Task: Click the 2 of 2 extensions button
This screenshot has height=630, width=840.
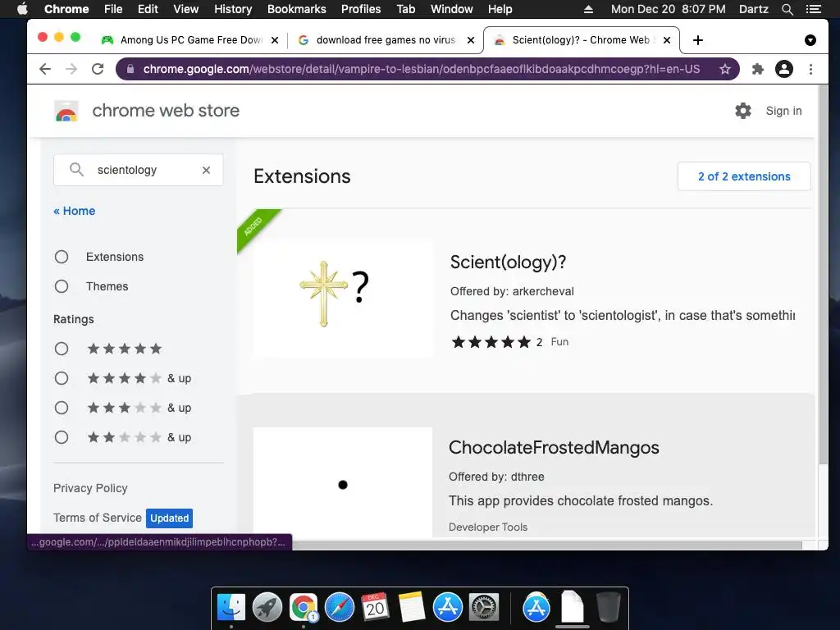Action: click(x=744, y=176)
